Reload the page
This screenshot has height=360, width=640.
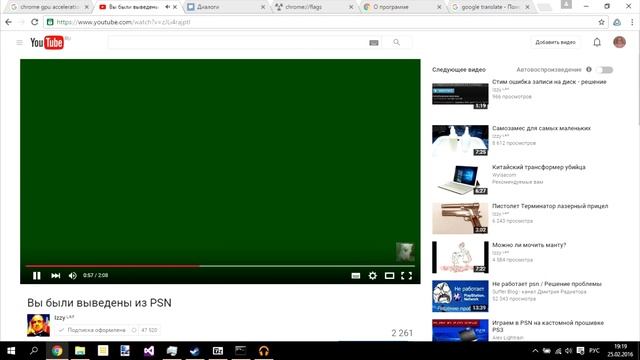click(x=35, y=22)
